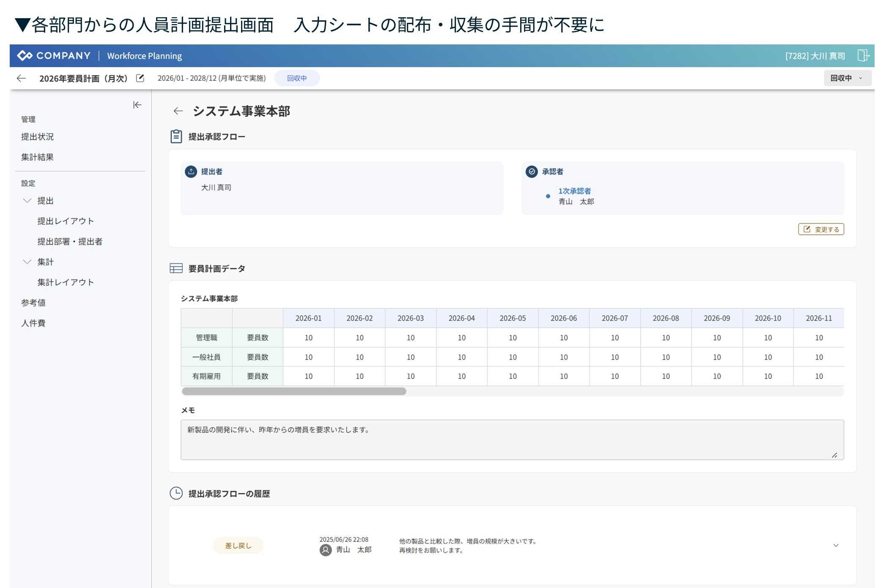Click into the メモ text area
This screenshot has width=875, height=588.
512,440
